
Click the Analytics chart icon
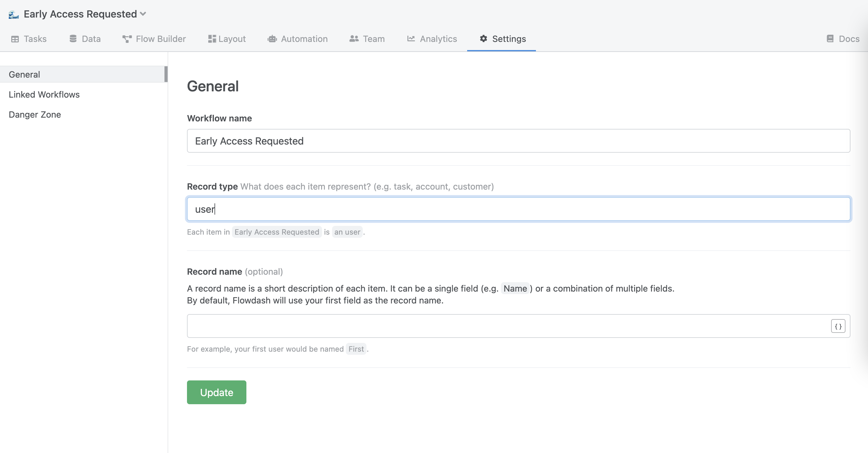[x=411, y=39]
